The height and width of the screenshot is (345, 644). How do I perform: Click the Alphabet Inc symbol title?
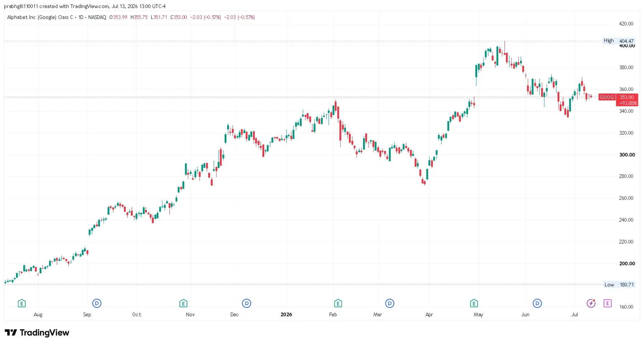(40, 17)
